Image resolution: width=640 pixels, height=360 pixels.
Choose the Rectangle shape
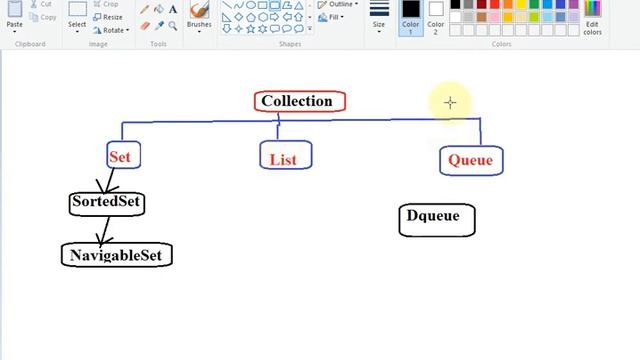(262, 5)
